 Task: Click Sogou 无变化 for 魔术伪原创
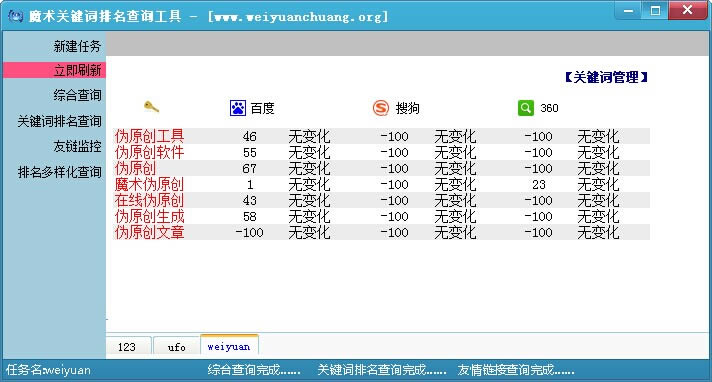pos(455,184)
